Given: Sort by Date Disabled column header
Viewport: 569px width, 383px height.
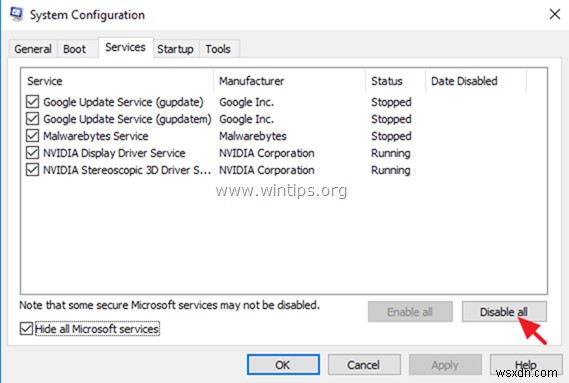Looking at the screenshot, I should coord(476,81).
